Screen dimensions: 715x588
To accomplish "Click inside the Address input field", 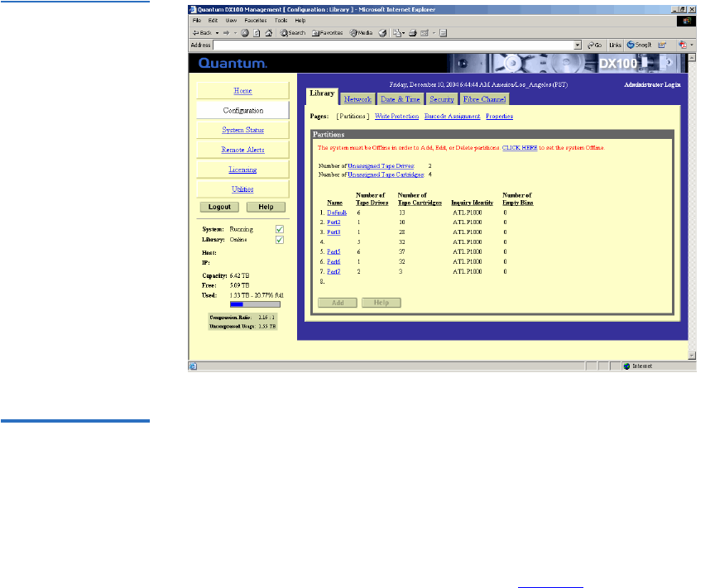I will [394, 45].
